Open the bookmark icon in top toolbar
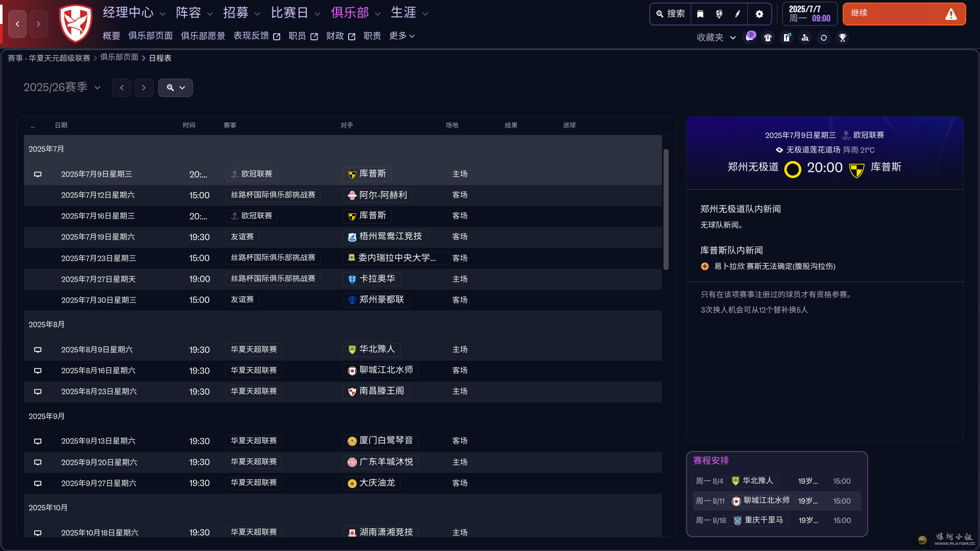 pyautogui.click(x=700, y=14)
